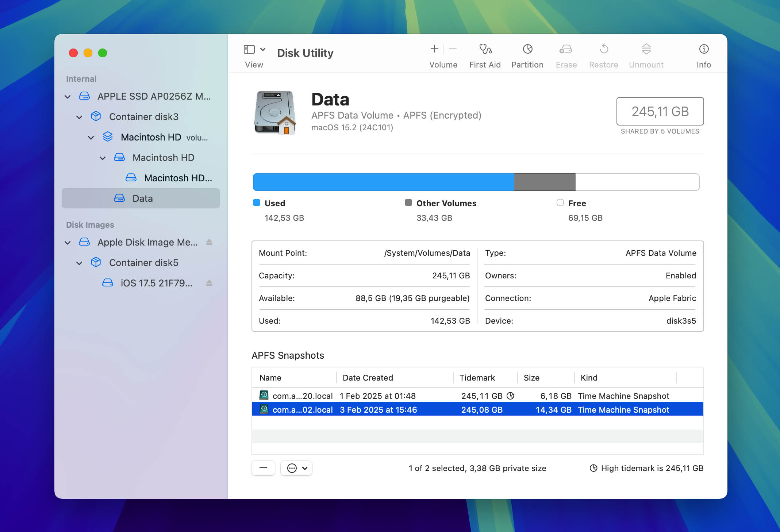Collapse Container disk5 in sidebar
Screen dimensions: 780x532
tap(79, 263)
